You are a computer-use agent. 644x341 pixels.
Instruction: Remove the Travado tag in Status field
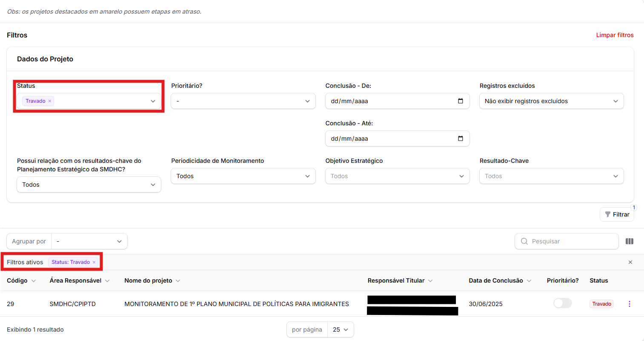[x=50, y=101]
